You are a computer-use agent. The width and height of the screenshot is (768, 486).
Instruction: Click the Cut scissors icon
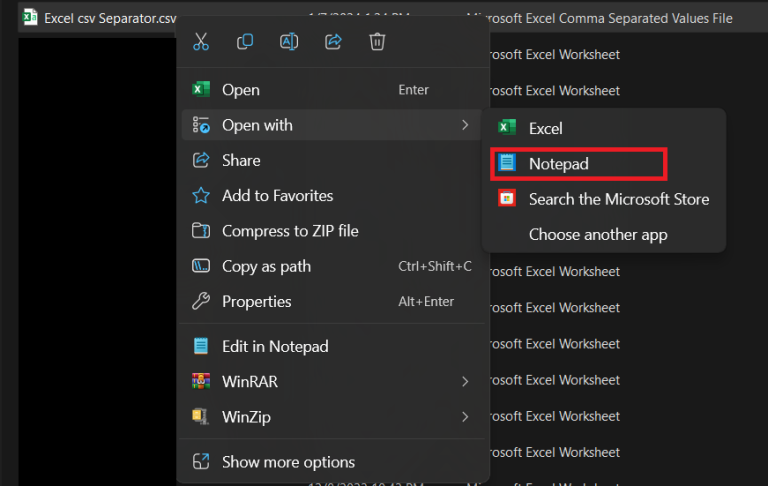point(201,42)
